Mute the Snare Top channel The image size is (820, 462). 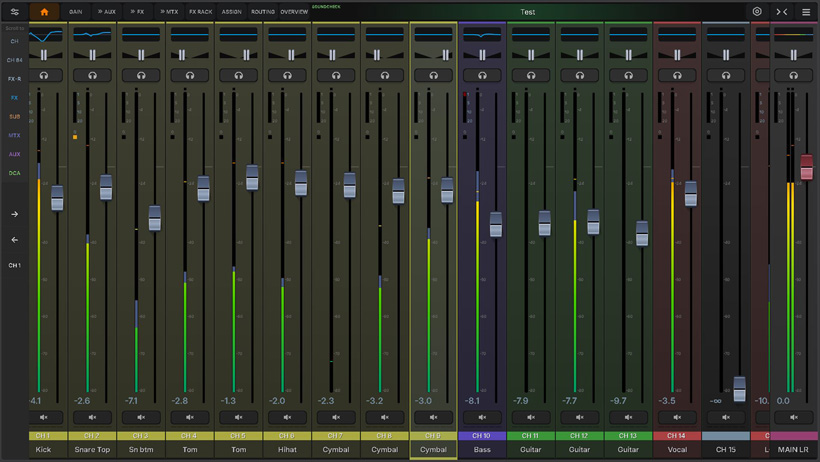pyautogui.click(x=92, y=417)
